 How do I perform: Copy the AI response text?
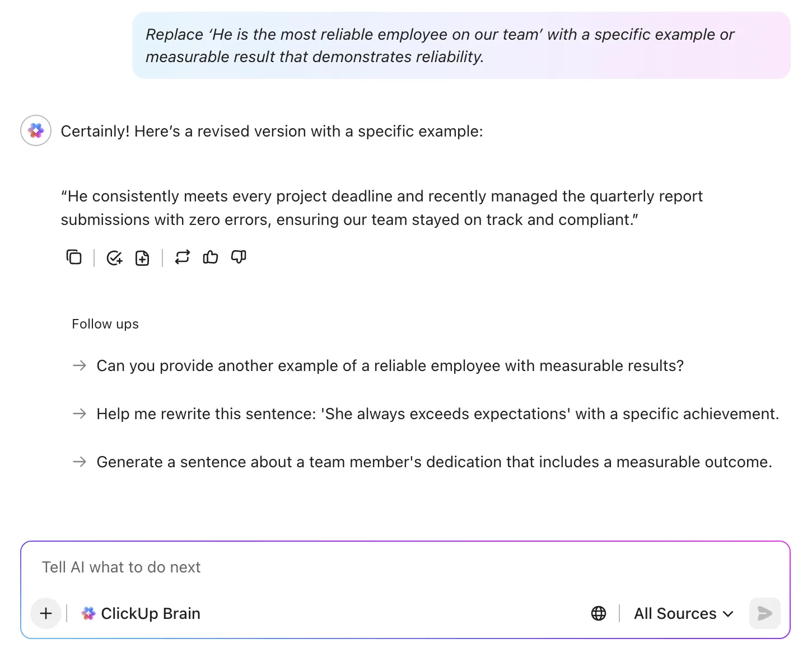[74, 257]
